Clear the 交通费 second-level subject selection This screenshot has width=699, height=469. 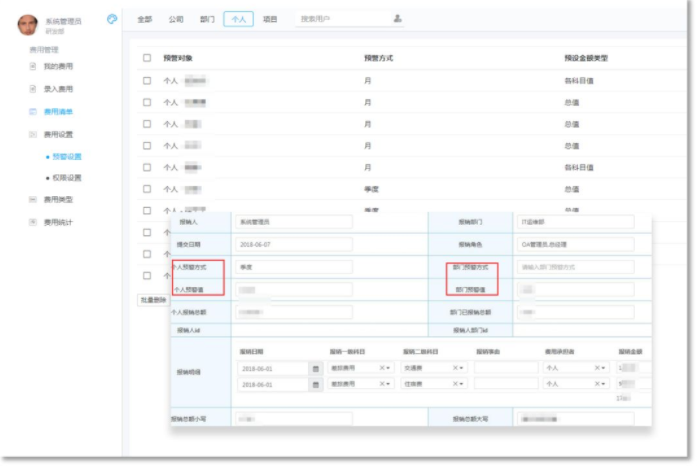pos(455,368)
